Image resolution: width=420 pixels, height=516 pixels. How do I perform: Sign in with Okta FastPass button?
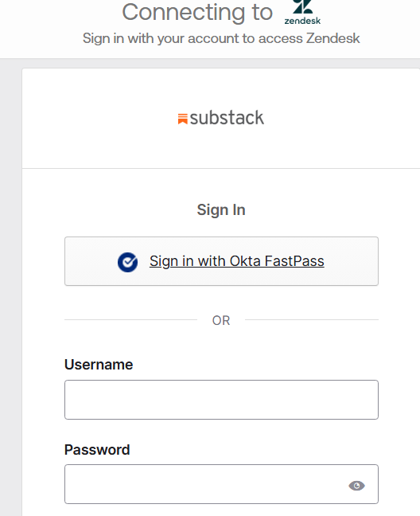221,261
